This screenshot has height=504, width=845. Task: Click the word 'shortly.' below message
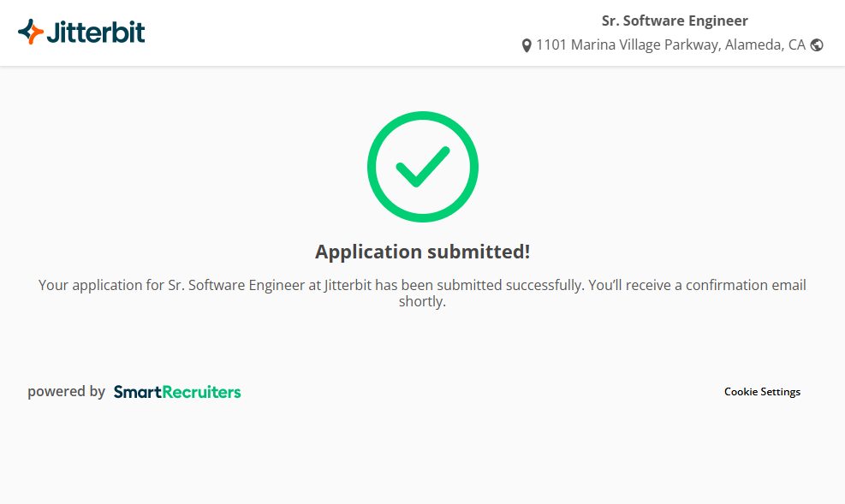point(422,302)
